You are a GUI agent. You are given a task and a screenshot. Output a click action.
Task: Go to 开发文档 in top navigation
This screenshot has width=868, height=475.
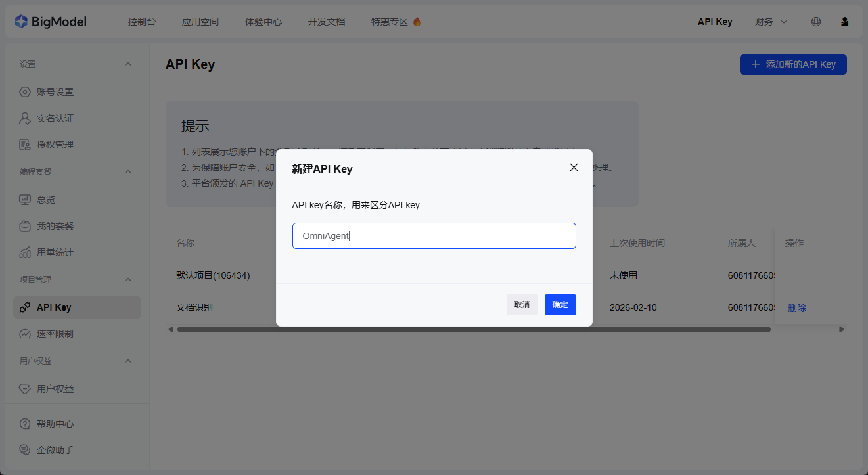pyautogui.click(x=327, y=22)
